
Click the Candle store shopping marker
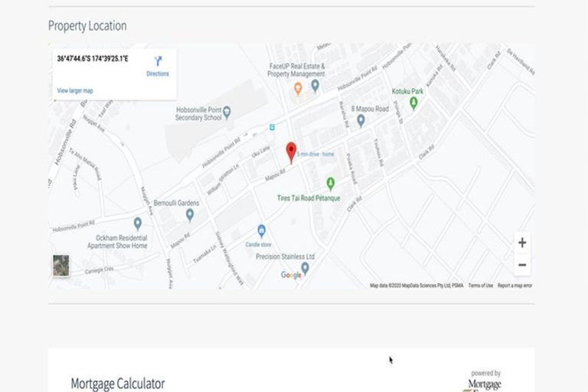261,230
